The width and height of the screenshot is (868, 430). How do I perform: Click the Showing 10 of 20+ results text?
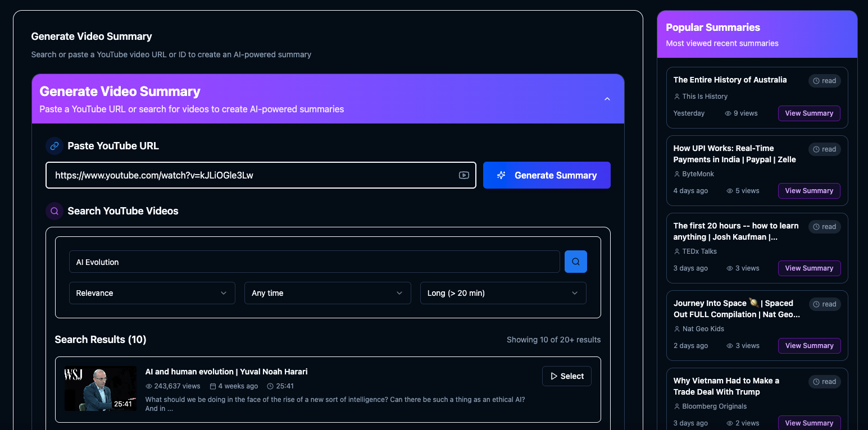(553, 340)
